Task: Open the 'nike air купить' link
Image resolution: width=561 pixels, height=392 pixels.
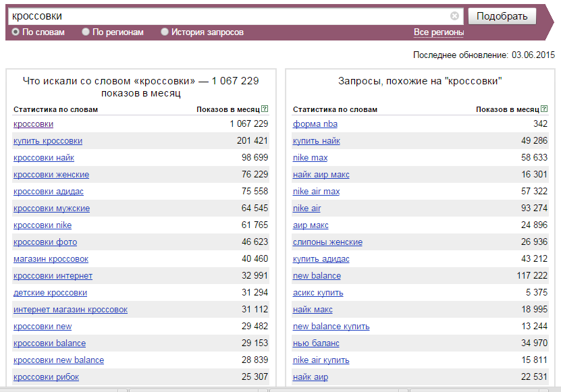Action: [321, 360]
